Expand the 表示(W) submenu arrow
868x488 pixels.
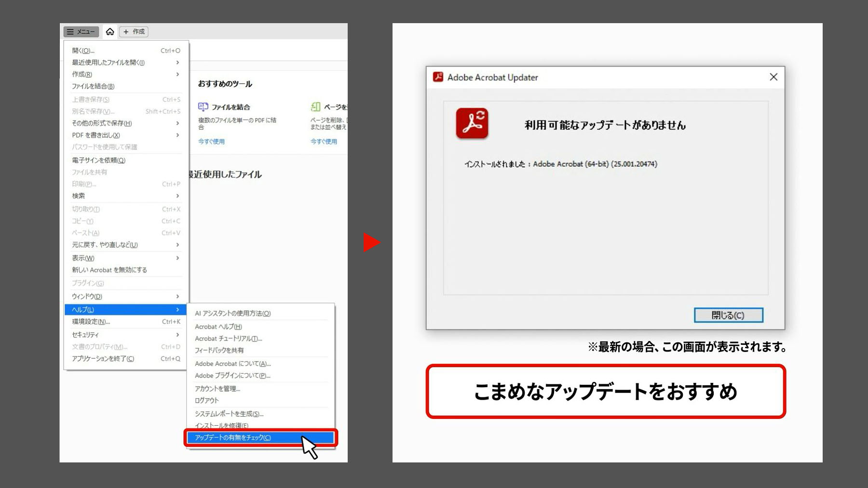[177, 258]
